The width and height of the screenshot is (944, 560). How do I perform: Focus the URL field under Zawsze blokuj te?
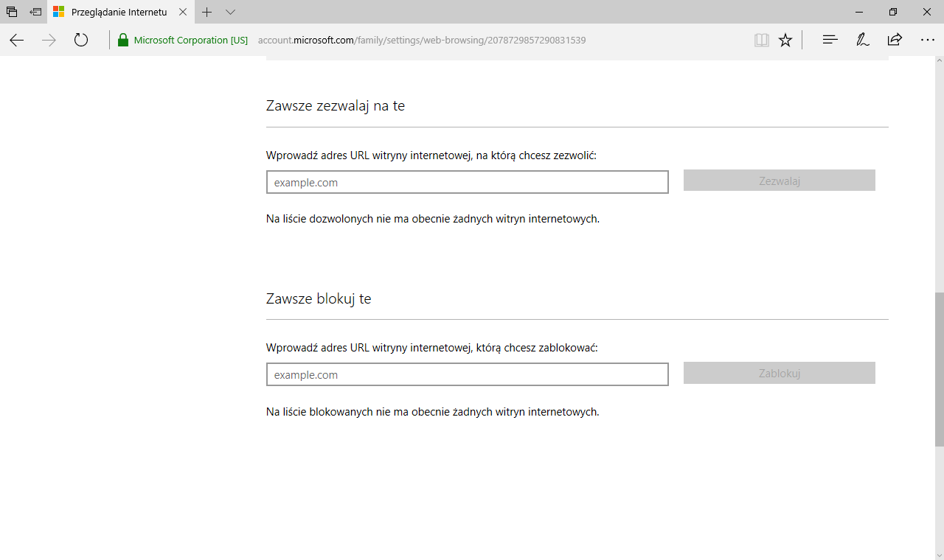(x=467, y=374)
